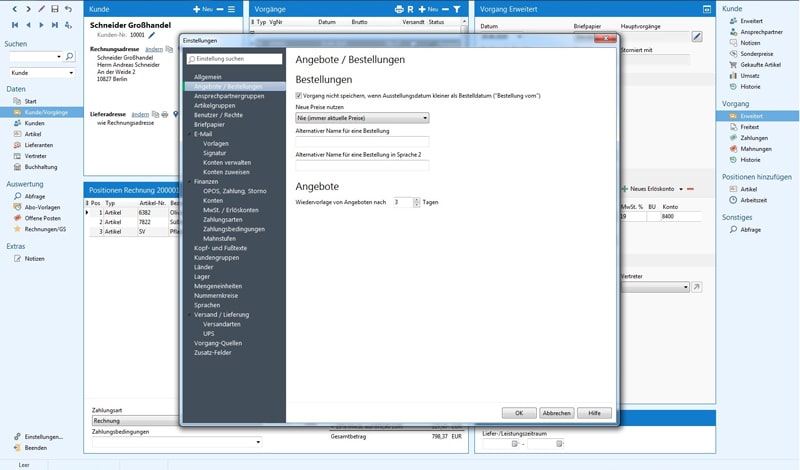The height and width of the screenshot is (470, 800).
Task: Click the filter funnel icon in Vorgänge header
Action: point(456,9)
